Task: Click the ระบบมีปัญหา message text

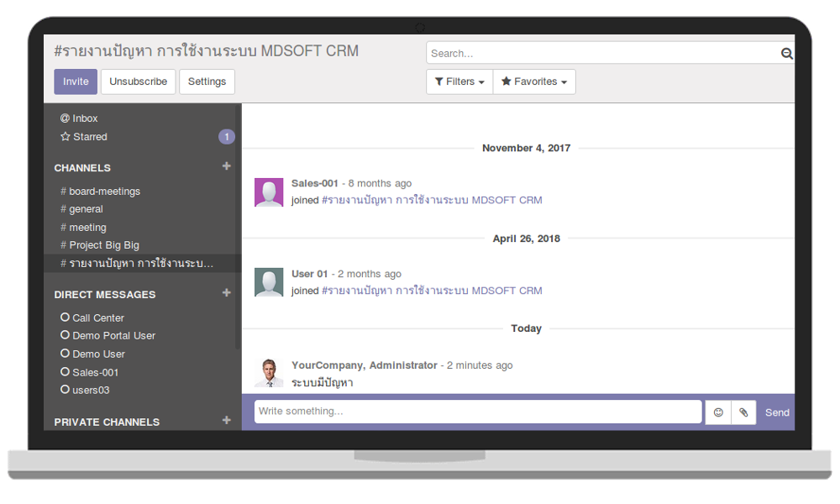Action: click(322, 382)
